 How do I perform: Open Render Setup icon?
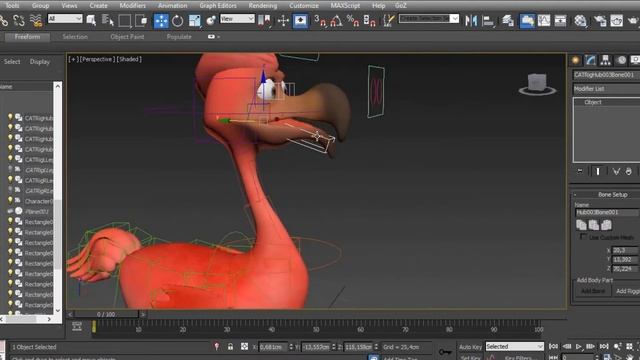[600, 20]
